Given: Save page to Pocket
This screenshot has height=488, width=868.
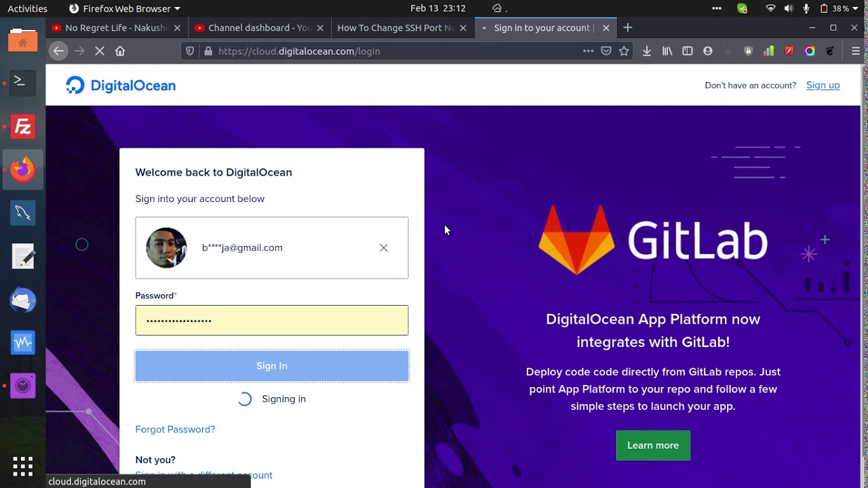Looking at the screenshot, I should 606,51.
